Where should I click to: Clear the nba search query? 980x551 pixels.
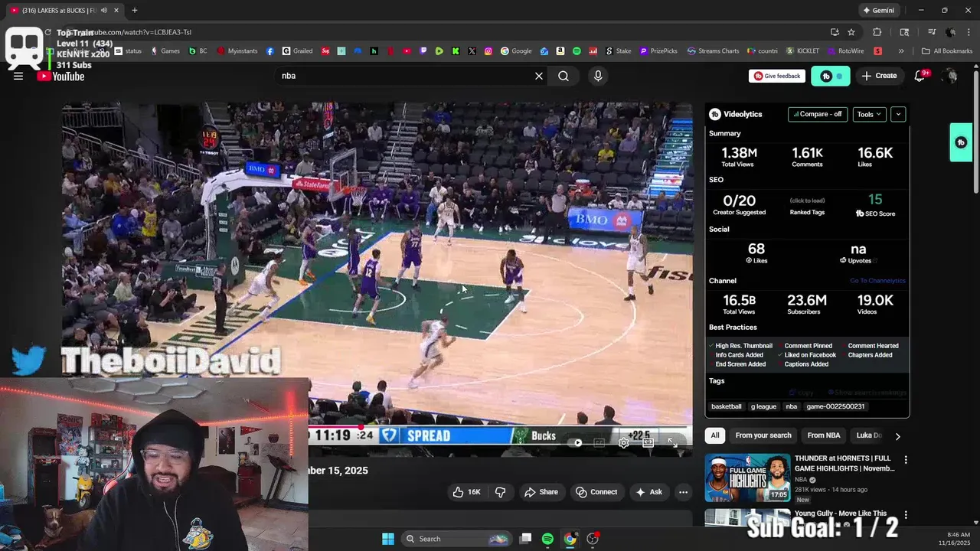pos(539,76)
